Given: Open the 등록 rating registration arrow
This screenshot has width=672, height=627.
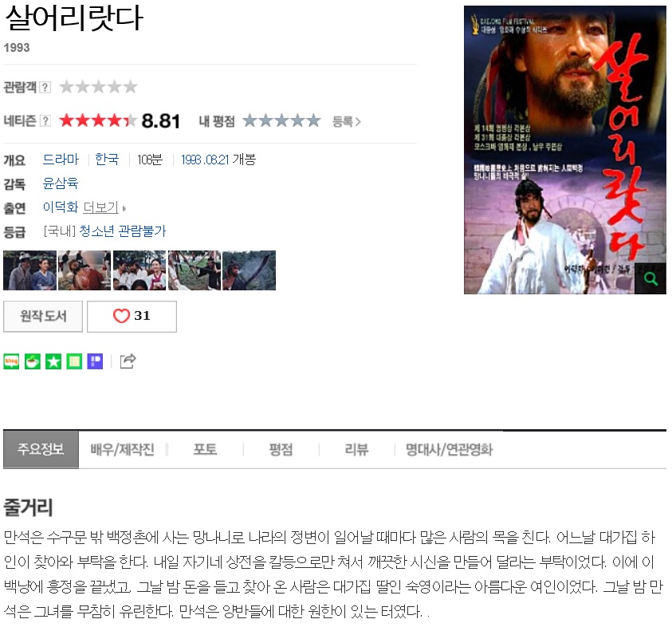Looking at the screenshot, I should pyautogui.click(x=347, y=122).
